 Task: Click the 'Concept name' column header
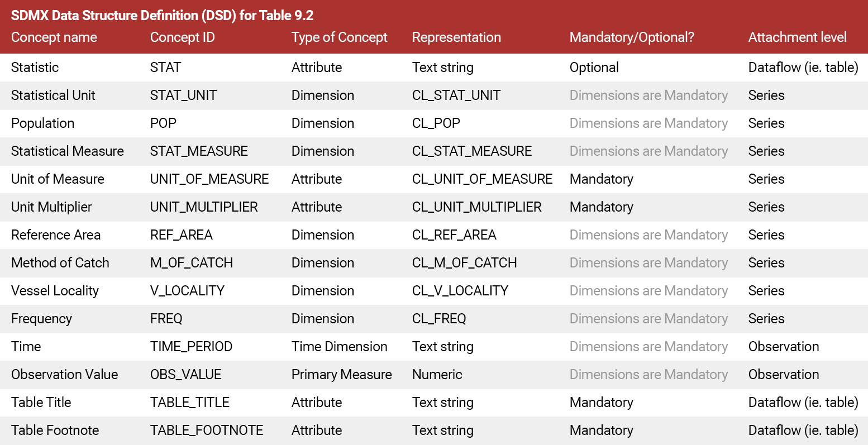(x=54, y=37)
